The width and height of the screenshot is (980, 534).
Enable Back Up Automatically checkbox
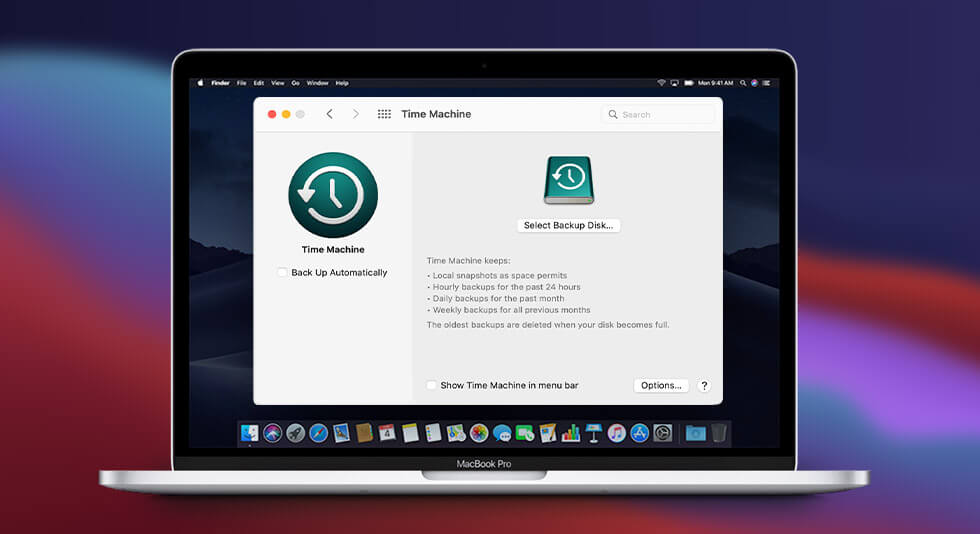point(282,272)
